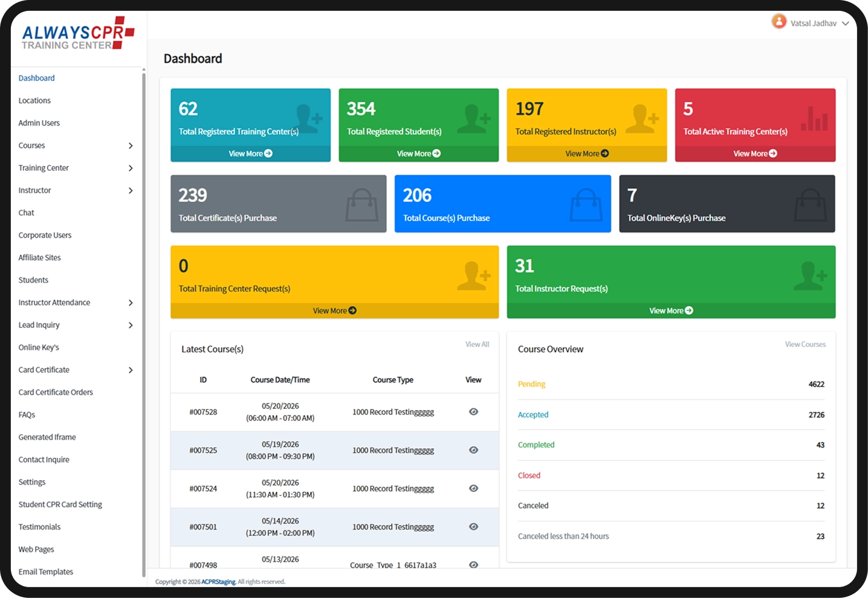868x598 pixels.
Task: Click View All link in Latest Courses
Action: tap(478, 344)
